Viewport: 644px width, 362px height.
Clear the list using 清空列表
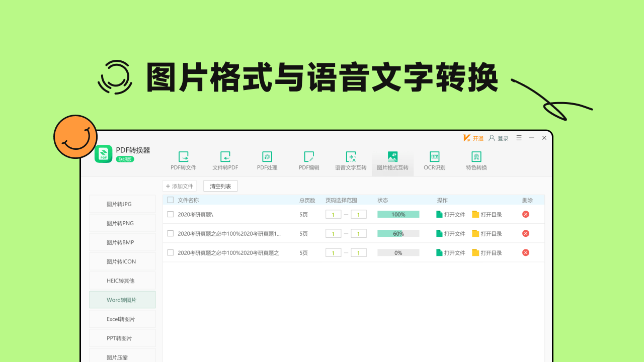220,186
